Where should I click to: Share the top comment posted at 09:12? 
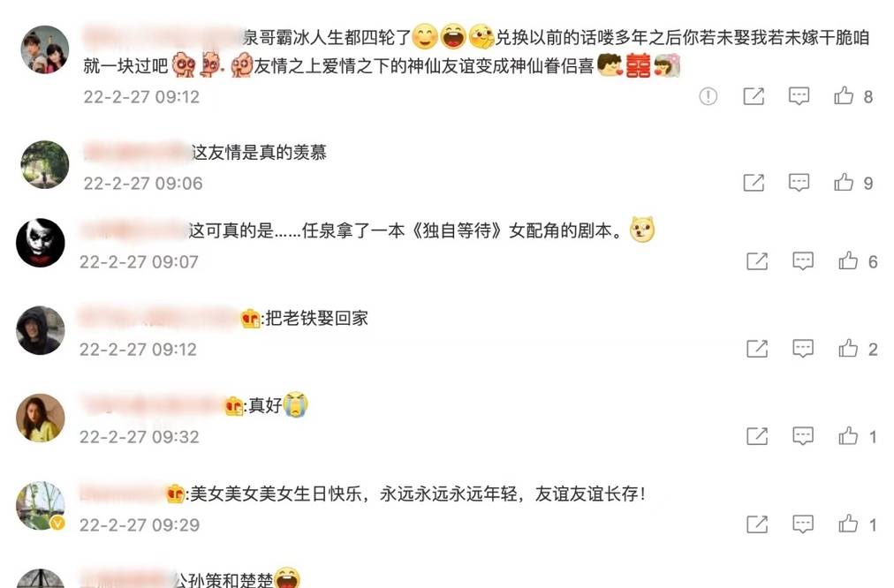point(754,96)
